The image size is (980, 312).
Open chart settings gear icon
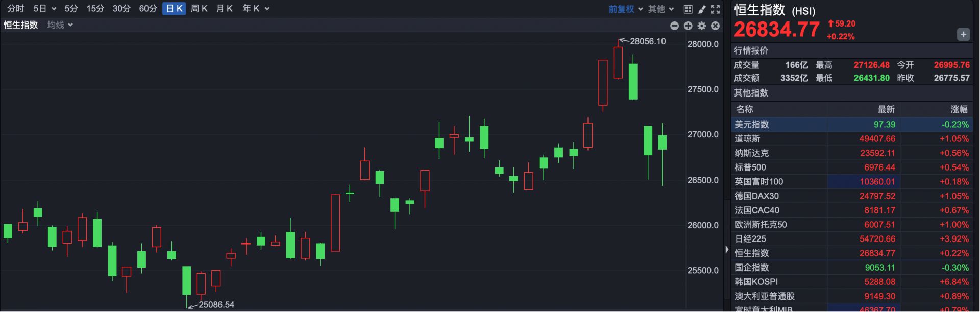pos(702,26)
